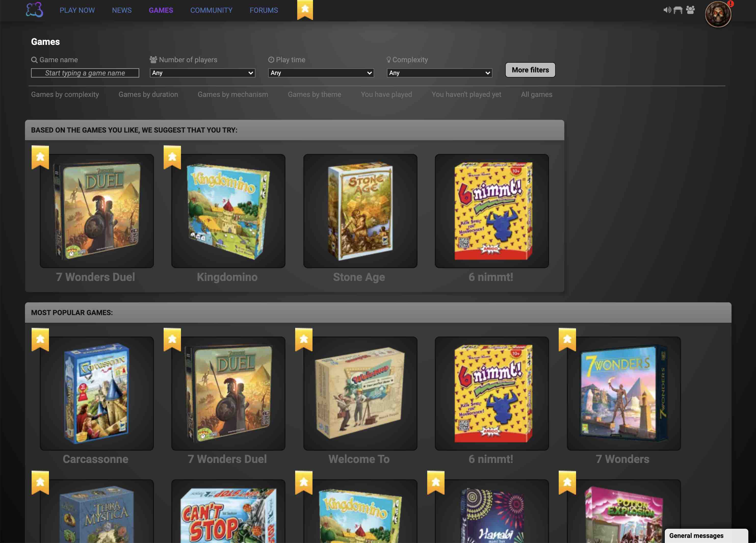The height and width of the screenshot is (543, 756).
Task: Click the Board Game Arena logo icon
Action: [x=35, y=10]
